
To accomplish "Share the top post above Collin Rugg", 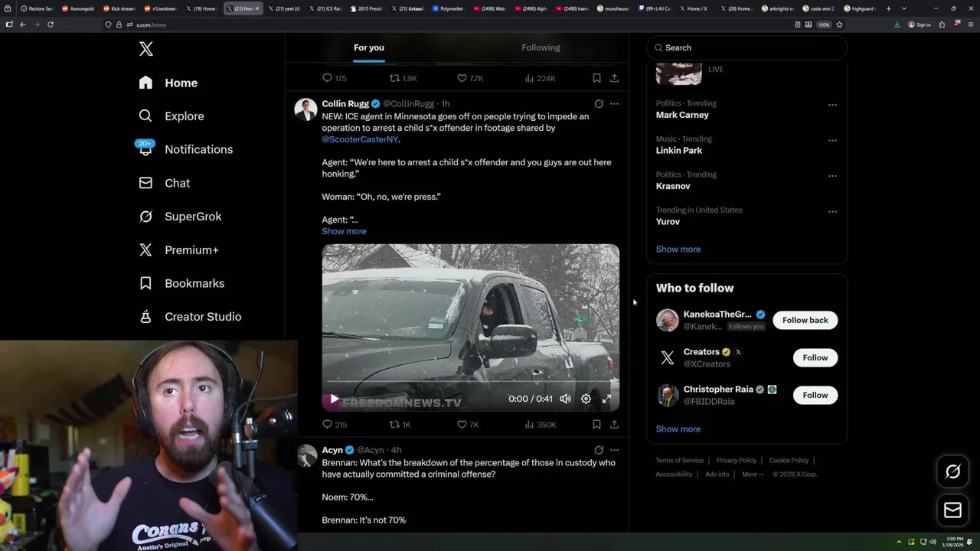I will [x=614, y=78].
